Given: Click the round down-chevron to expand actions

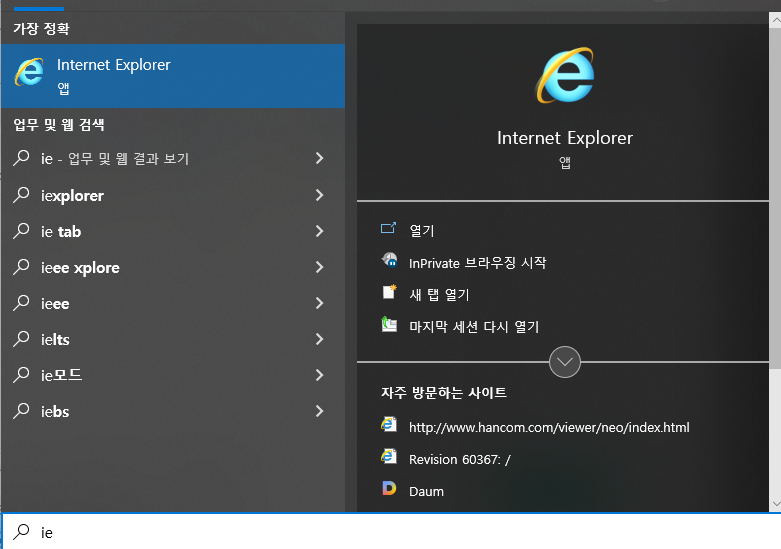Looking at the screenshot, I should [x=564, y=362].
